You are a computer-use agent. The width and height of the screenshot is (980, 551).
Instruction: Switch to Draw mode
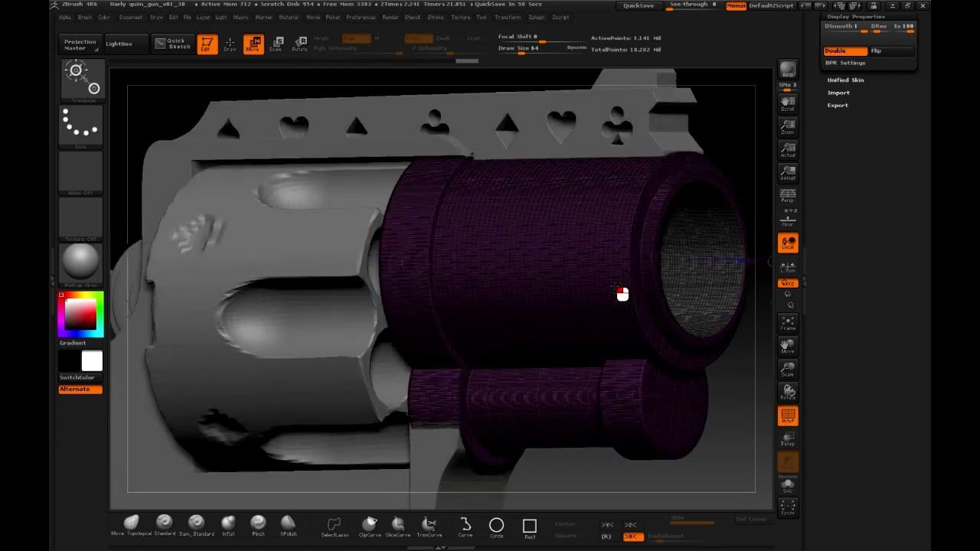point(230,44)
